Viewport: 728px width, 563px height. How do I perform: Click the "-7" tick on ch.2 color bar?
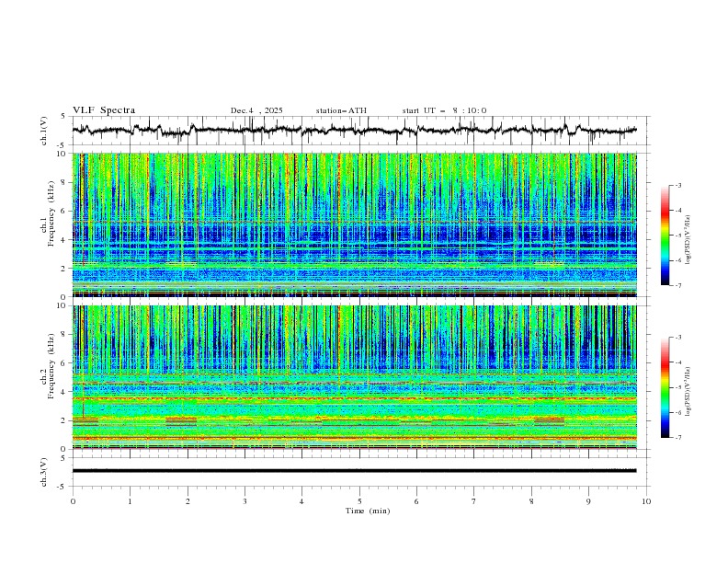[678, 437]
